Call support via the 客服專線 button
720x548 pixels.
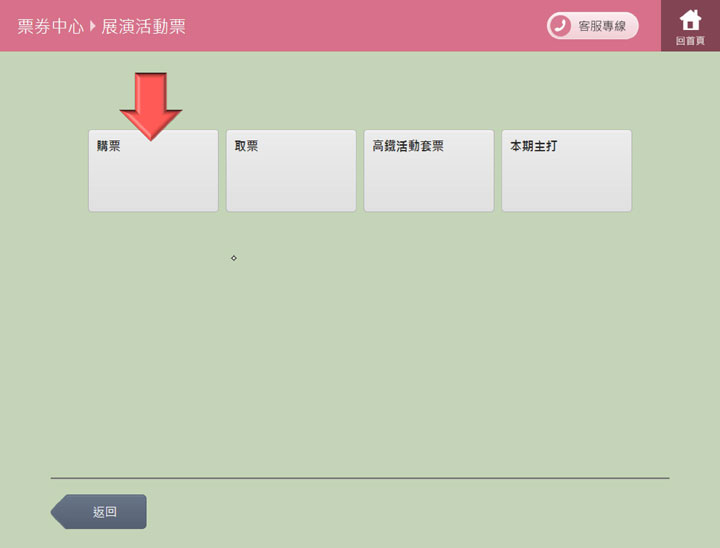point(592,26)
